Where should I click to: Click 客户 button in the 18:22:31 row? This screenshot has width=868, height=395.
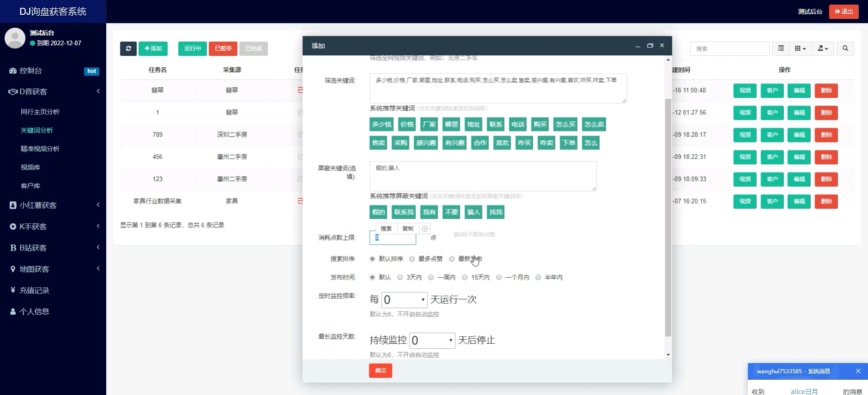tap(772, 157)
